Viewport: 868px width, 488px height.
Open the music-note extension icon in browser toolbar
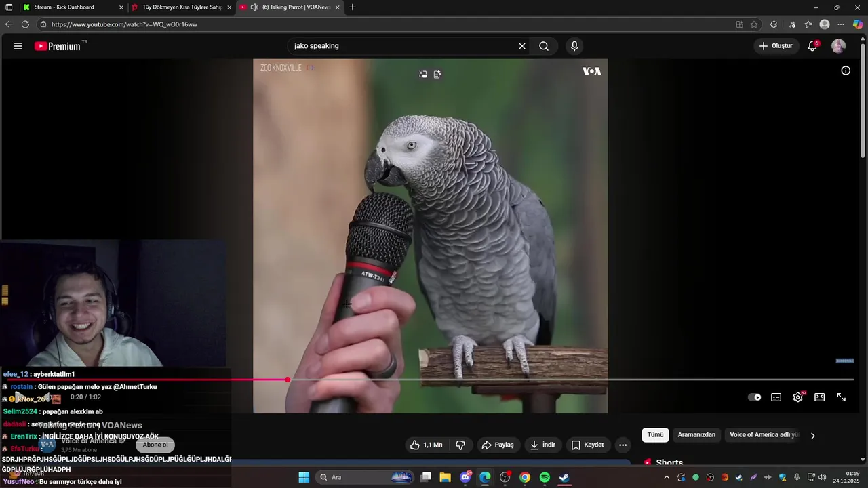[792, 24]
